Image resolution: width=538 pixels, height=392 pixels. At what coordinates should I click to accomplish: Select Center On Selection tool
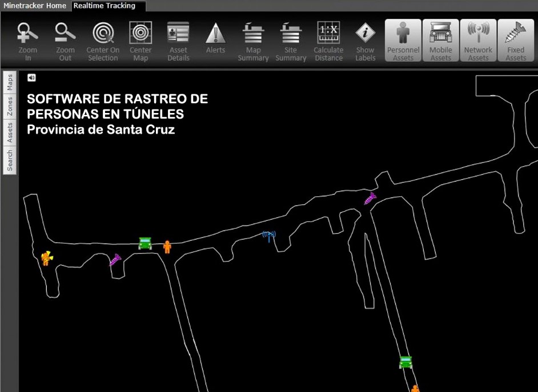click(x=103, y=42)
